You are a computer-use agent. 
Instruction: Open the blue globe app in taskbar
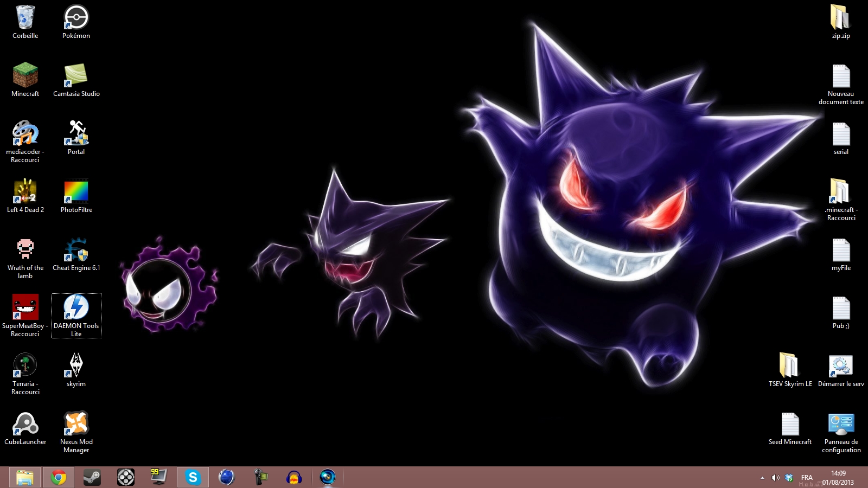point(226,477)
